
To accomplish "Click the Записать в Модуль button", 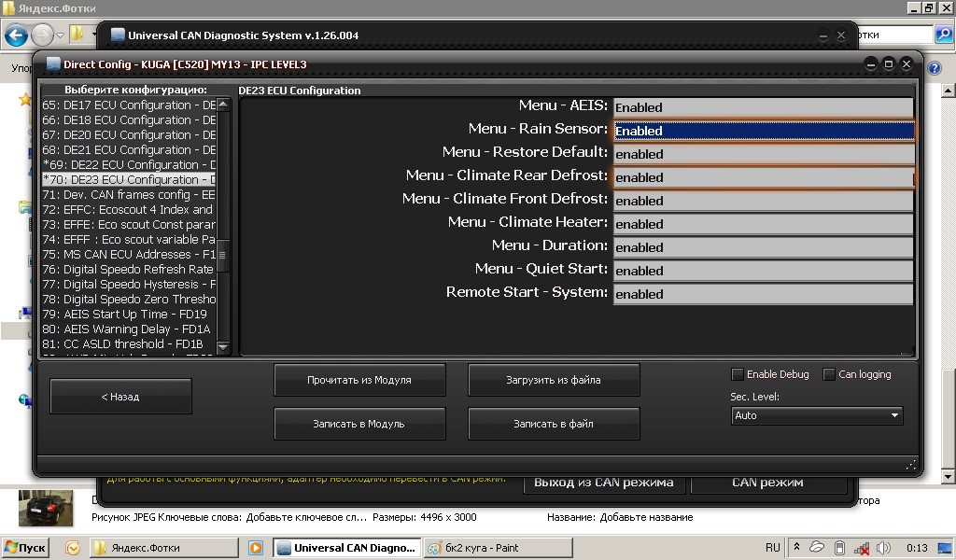I will pyautogui.click(x=359, y=424).
